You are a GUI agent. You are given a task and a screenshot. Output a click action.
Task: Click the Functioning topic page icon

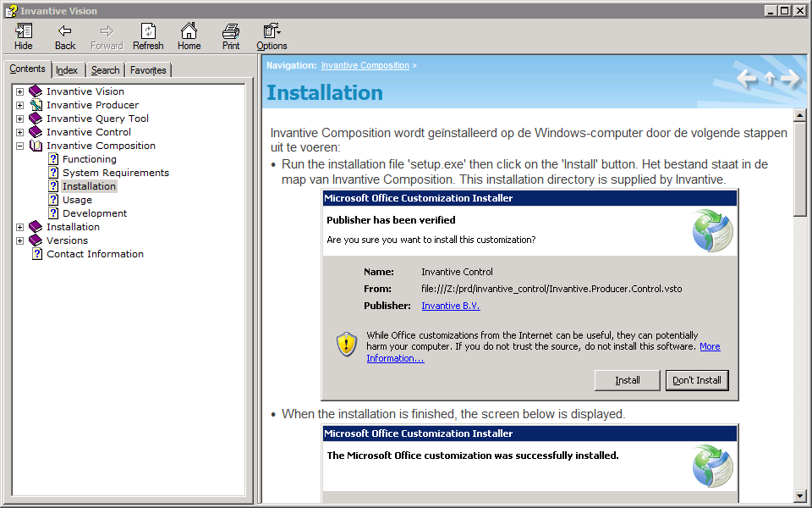53,158
